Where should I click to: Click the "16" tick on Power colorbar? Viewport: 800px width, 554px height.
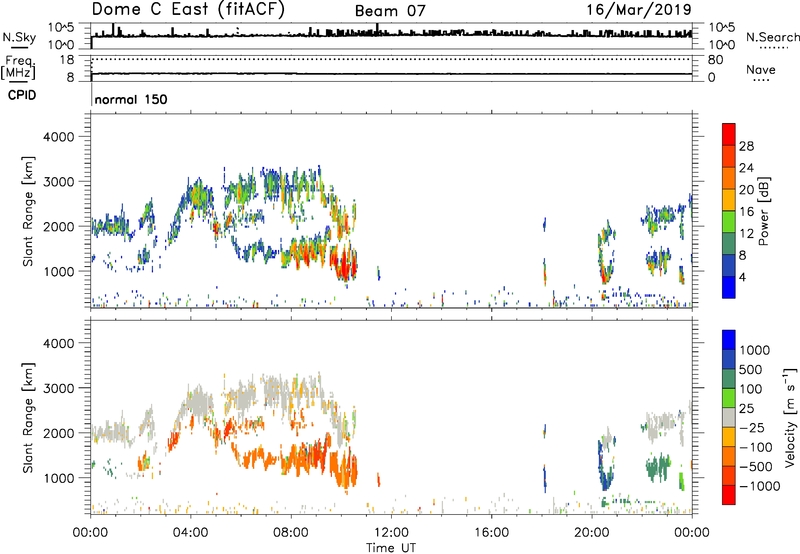pyautogui.click(x=746, y=212)
